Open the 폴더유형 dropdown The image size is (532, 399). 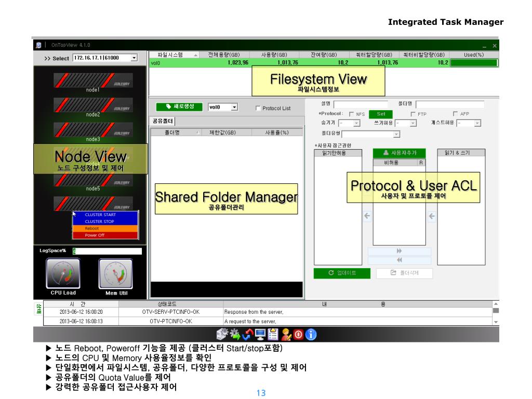click(396, 135)
